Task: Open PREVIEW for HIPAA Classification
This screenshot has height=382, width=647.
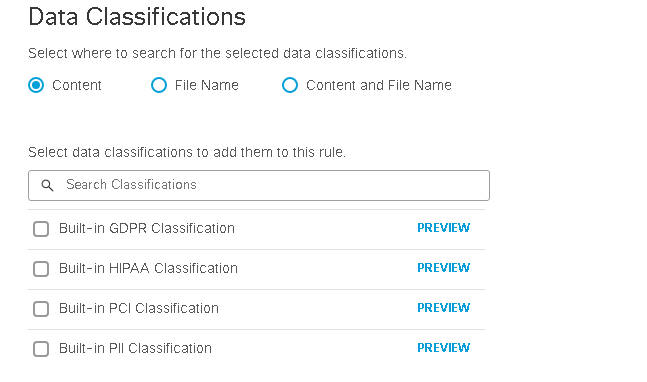Action: pyautogui.click(x=444, y=268)
